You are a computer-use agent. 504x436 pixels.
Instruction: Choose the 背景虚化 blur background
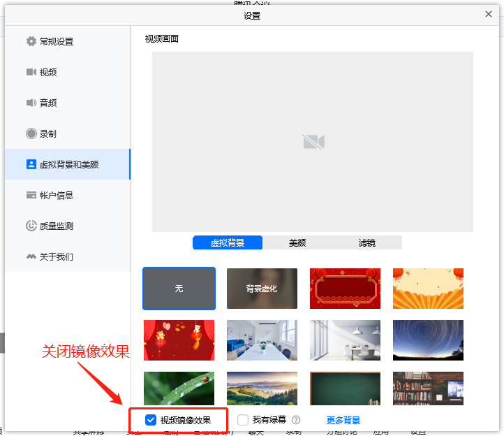(x=262, y=288)
